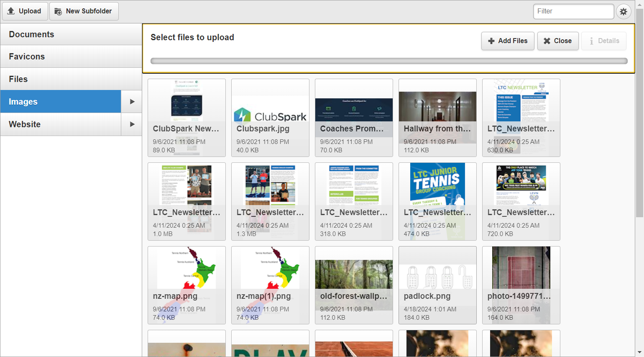Select the ClubSpark New... image thumbnail
644x357 pixels.
click(x=187, y=118)
